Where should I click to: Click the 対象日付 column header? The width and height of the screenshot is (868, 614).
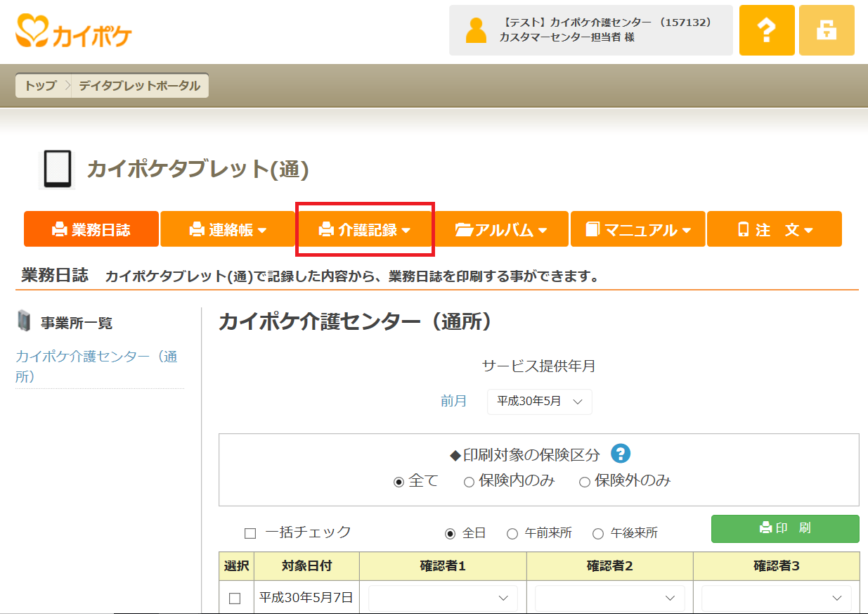pyautogui.click(x=306, y=565)
